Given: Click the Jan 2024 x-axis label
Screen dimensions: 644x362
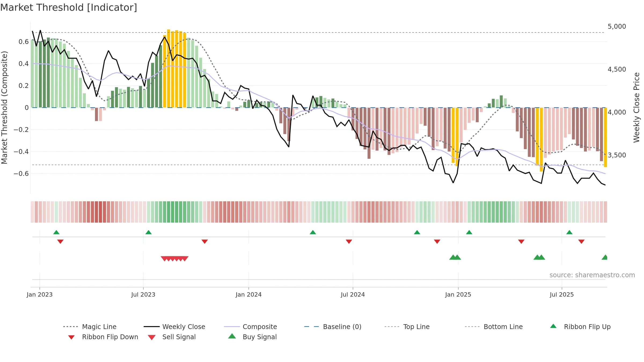Looking at the screenshot, I should (249, 294).
